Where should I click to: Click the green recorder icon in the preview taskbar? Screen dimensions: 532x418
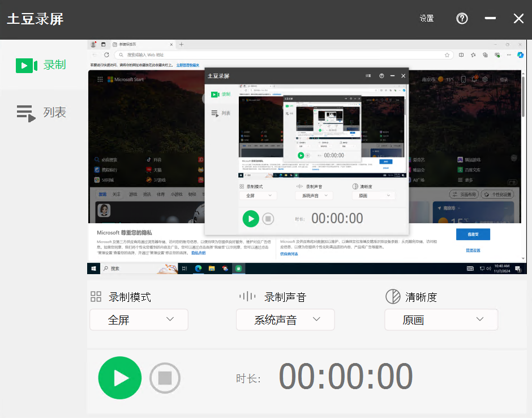click(238, 268)
